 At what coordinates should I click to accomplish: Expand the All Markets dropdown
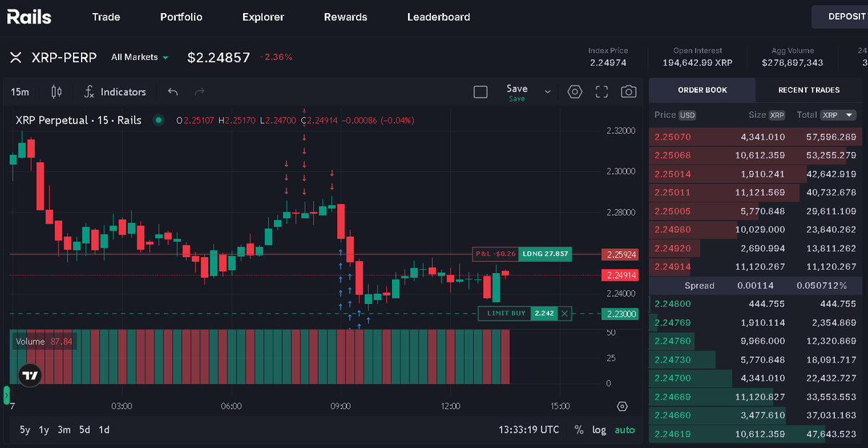[x=140, y=57]
